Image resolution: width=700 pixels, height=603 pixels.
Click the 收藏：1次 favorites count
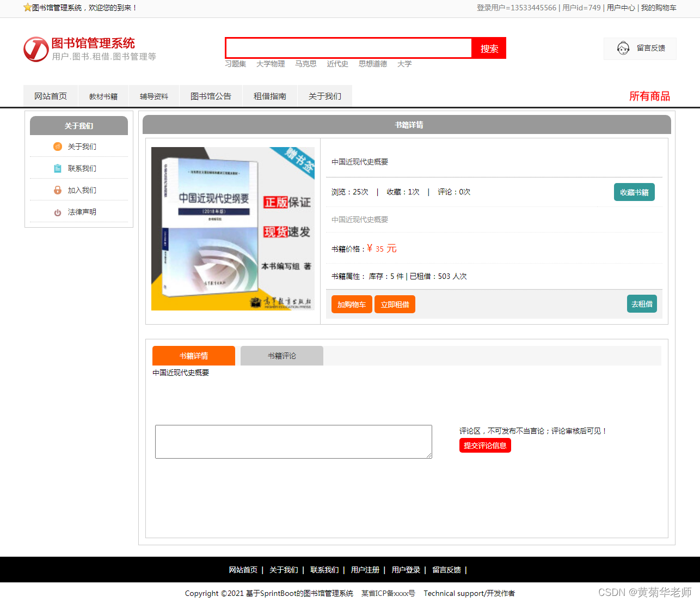point(403,192)
